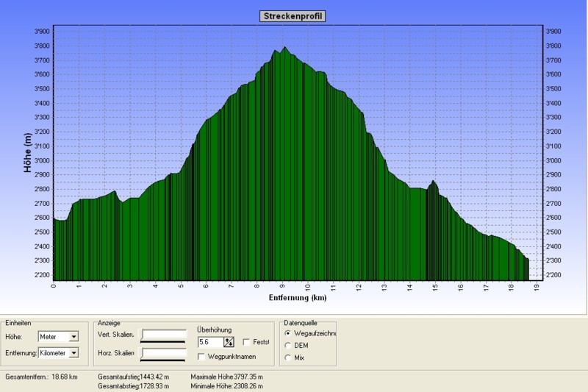Image resolution: width=588 pixels, height=392 pixels.
Task: Select the Mix data source
Action: [x=287, y=357]
